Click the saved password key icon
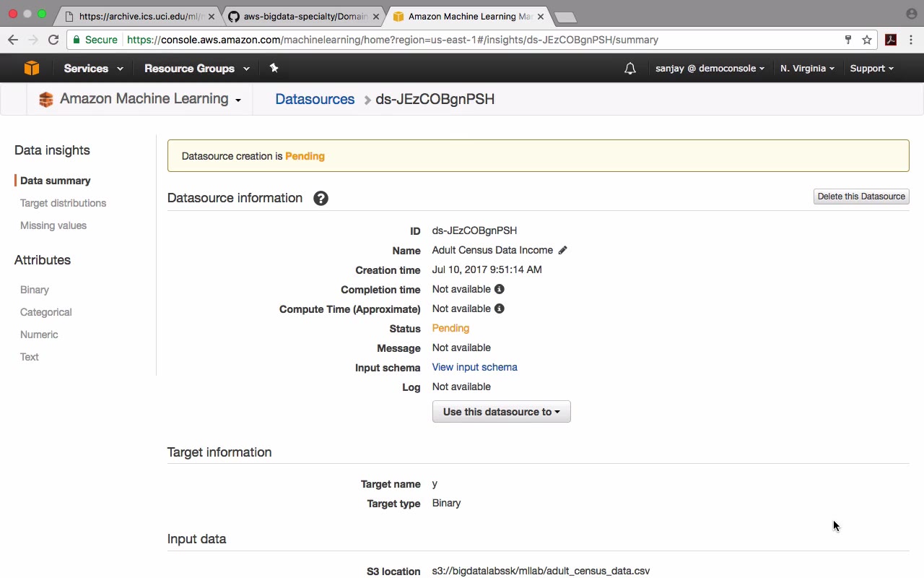Image resolution: width=924 pixels, height=578 pixels. 848,40
